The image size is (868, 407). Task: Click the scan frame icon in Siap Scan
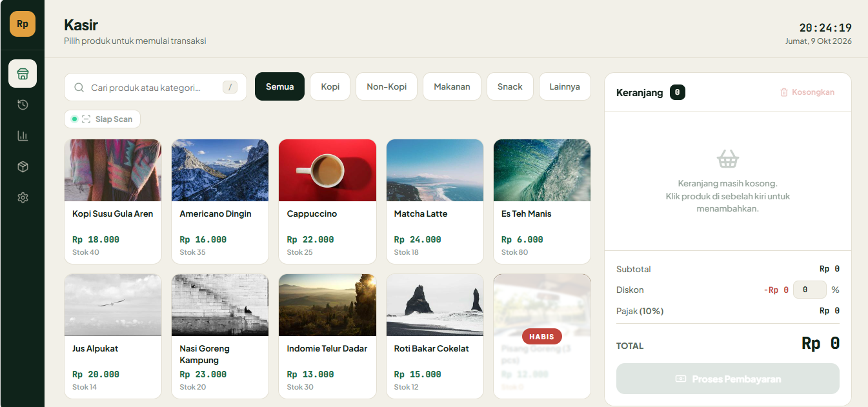[x=86, y=119]
